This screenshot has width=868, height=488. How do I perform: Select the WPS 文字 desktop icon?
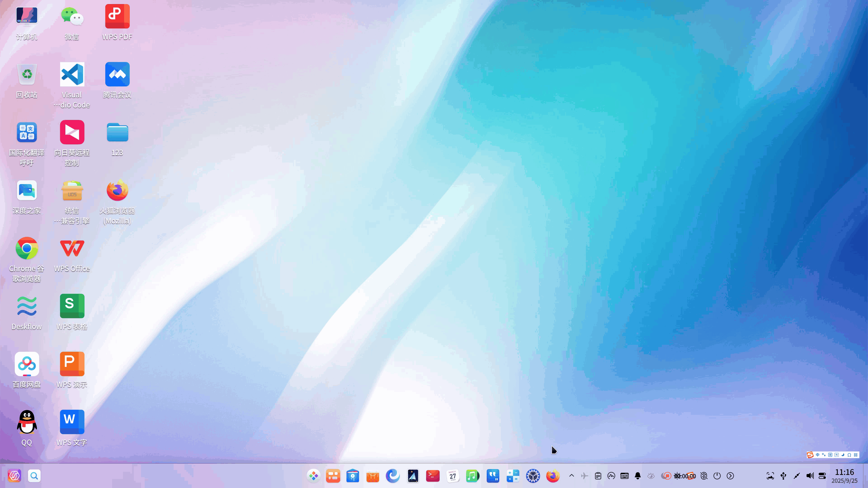coord(72,422)
